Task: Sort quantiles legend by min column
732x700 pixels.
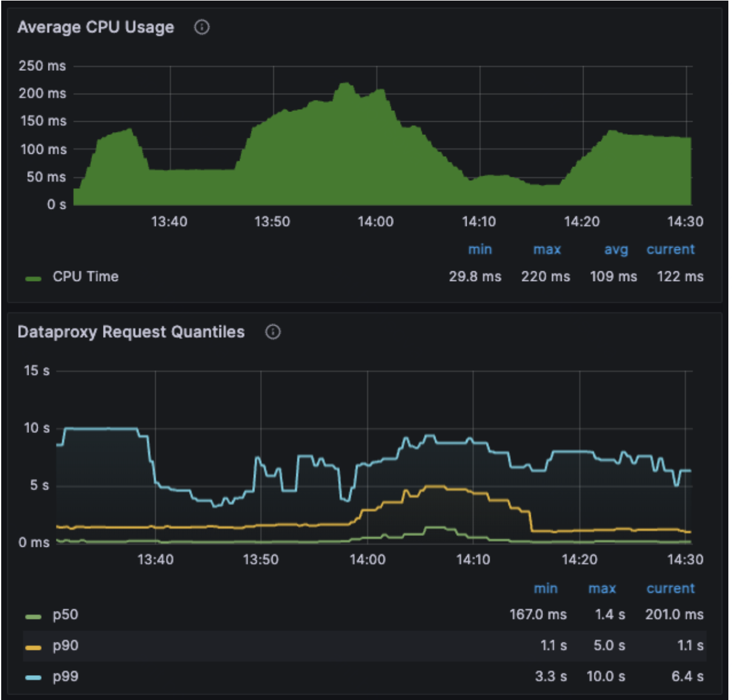Action: (x=546, y=589)
